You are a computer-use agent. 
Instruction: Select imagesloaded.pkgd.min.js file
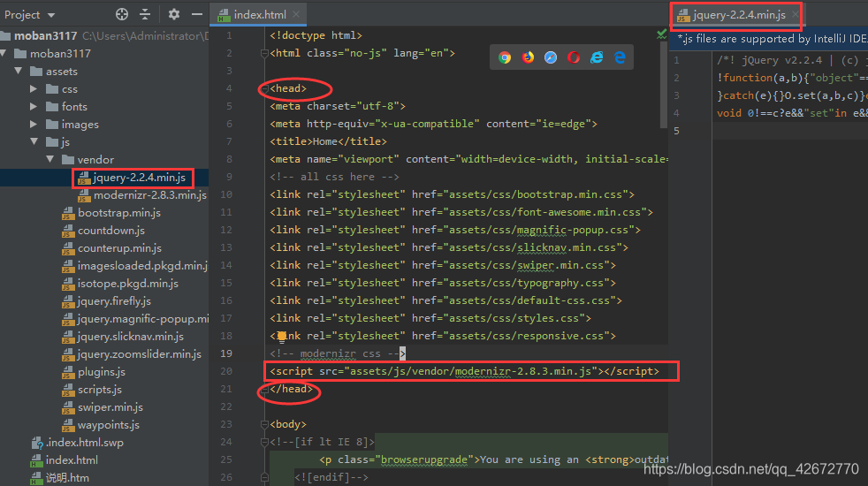point(135,266)
